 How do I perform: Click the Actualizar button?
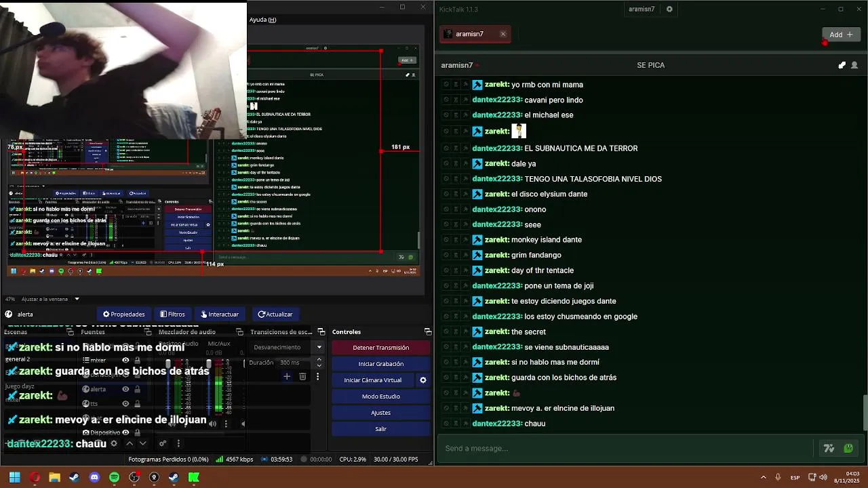[275, 314]
